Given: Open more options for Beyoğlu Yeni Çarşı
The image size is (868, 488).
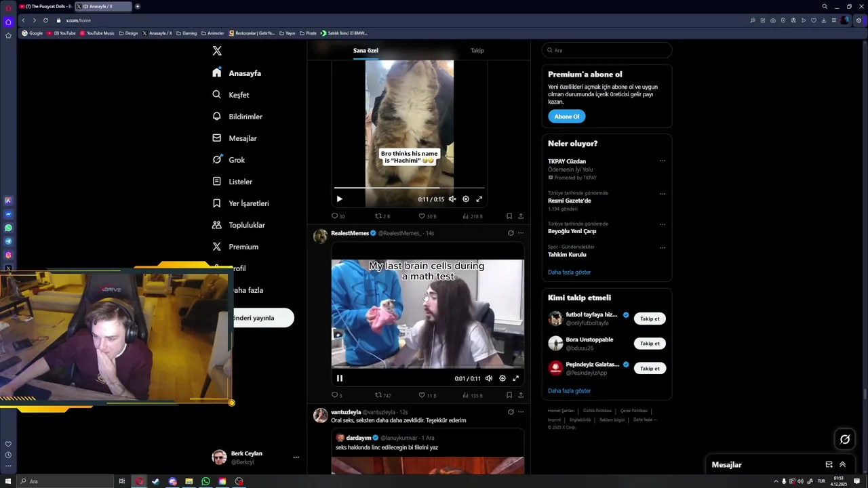Looking at the screenshot, I should 663,224.
